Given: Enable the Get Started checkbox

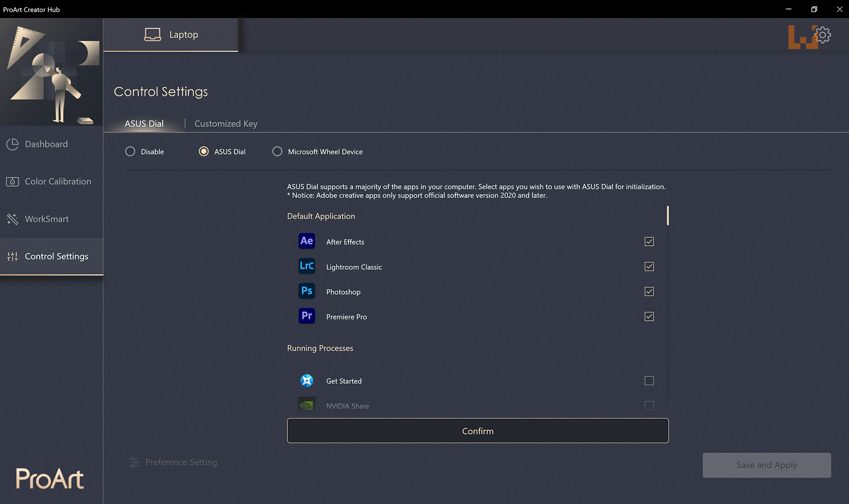Looking at the screenshot, I should pos(649,381).
